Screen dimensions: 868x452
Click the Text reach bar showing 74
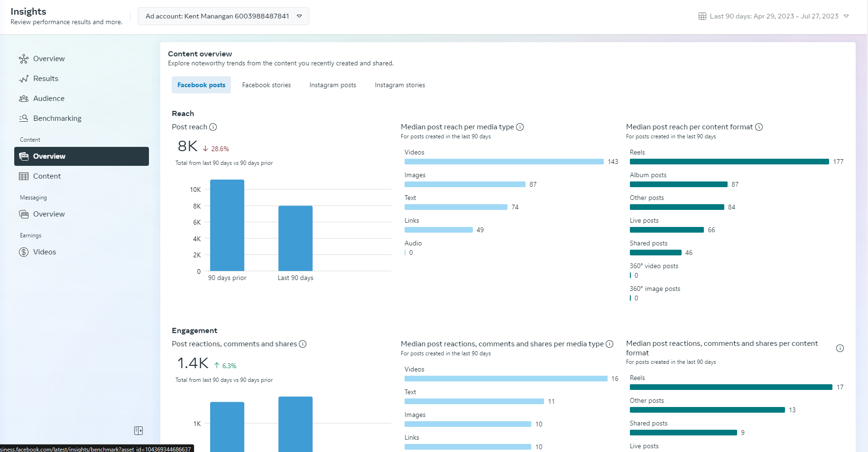pyautogui.click(x=456, y=207)
